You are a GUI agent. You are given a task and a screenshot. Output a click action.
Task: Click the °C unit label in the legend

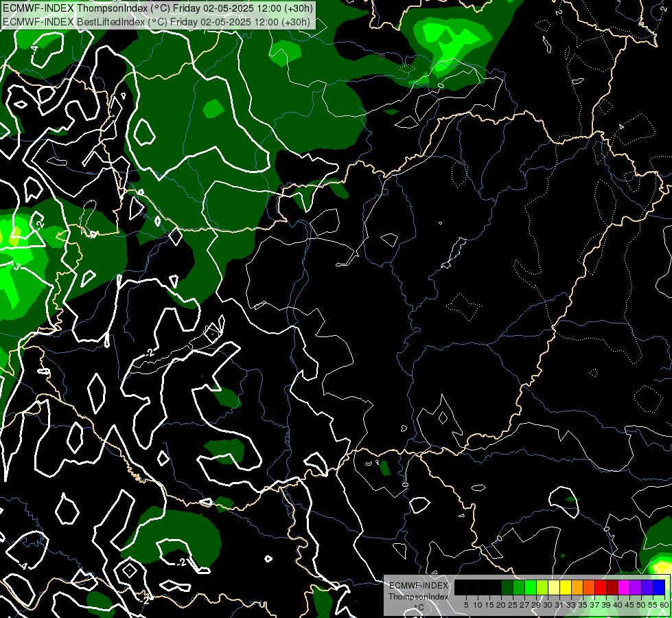[x=419, y=608]
